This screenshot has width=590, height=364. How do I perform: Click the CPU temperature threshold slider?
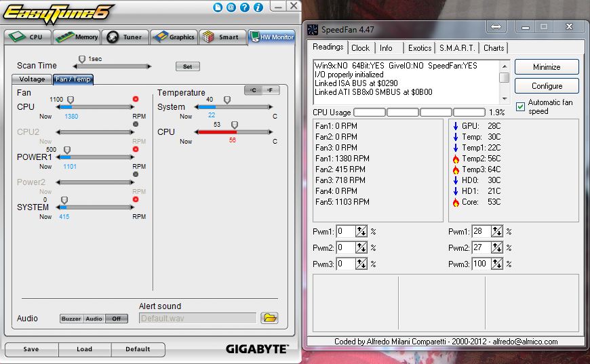click(235, 125)
